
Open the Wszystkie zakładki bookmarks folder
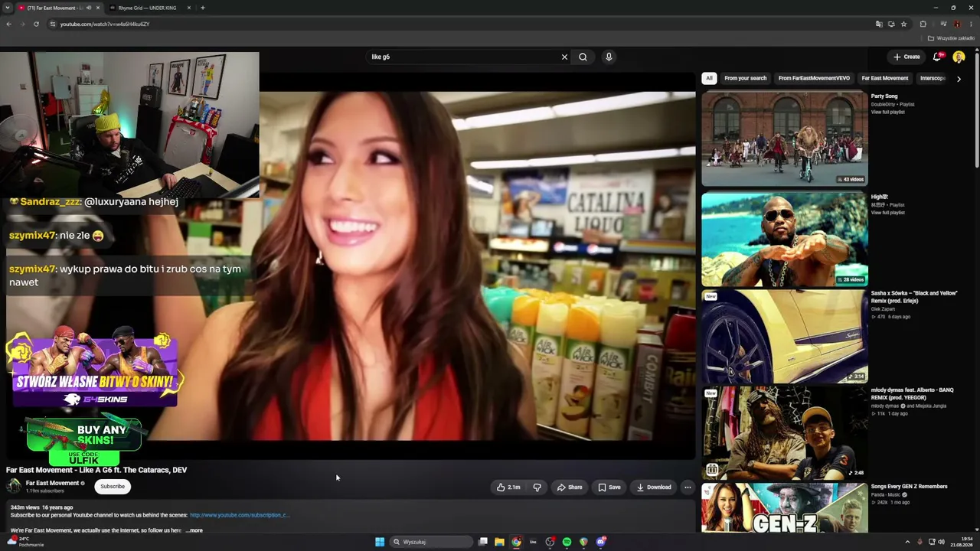(951, 38)
